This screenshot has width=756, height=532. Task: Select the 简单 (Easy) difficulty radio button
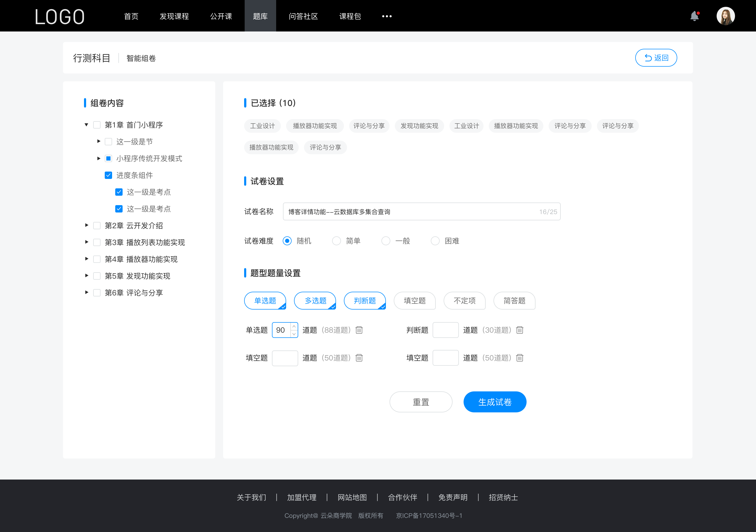[336, 241]
